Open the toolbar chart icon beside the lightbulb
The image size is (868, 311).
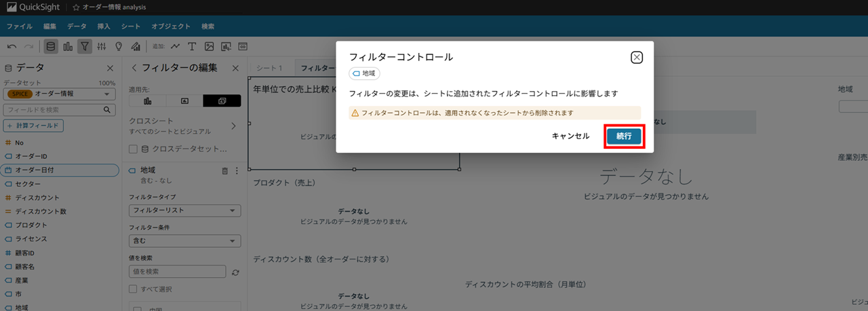coord(136,46)
